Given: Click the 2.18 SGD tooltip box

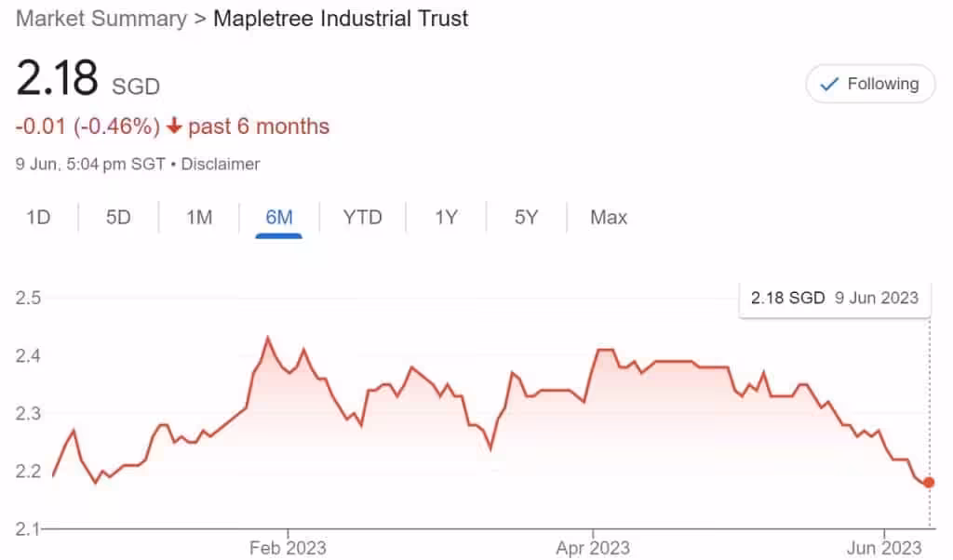Looking at the screenshot, I should click(x=834, y=298).
